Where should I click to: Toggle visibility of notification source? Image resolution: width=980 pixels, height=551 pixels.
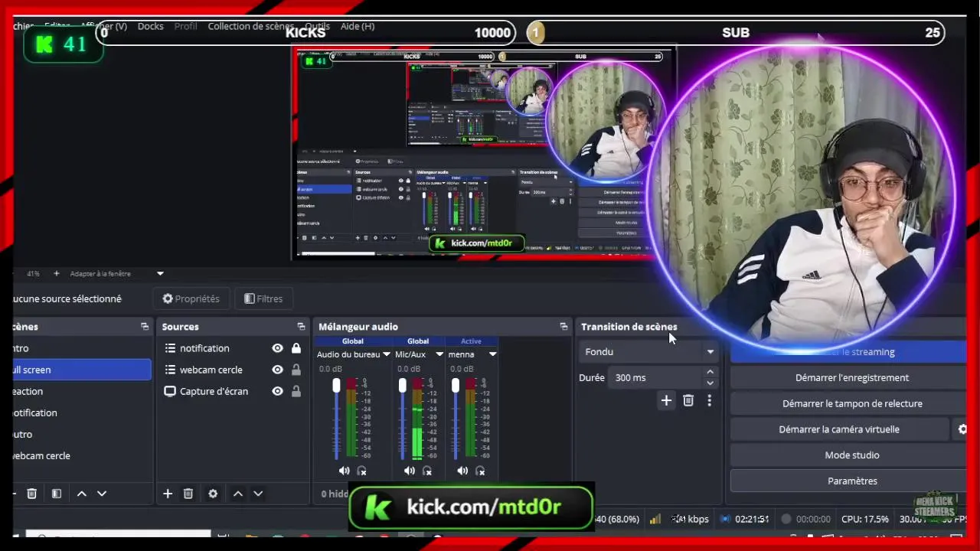coord(277,348)
